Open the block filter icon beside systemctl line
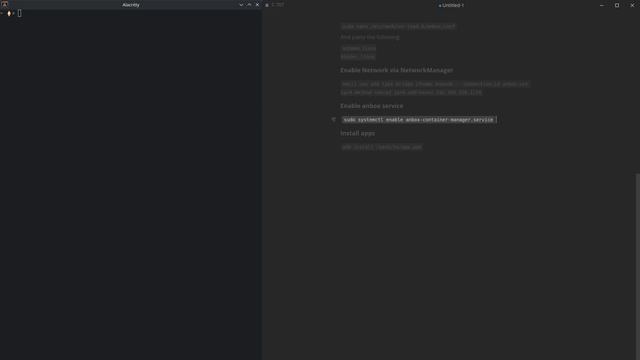Screen dimensions: 640x360 click(333, 120)
